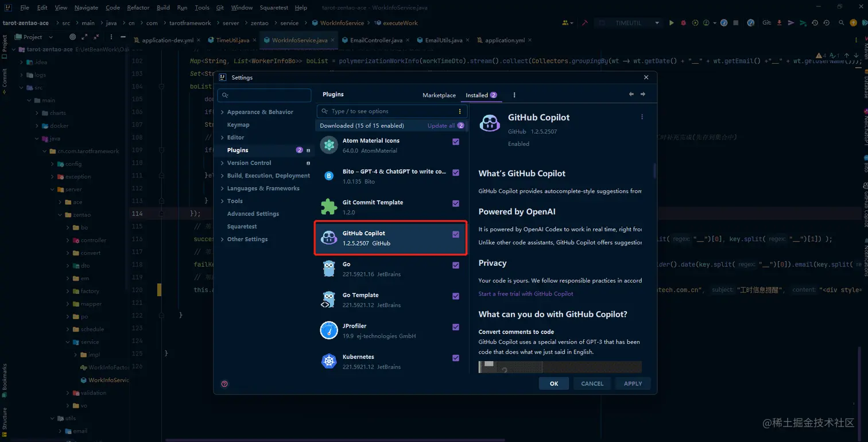This screenshot has height=442, width=868.
Task: Click Git update project down-arrow icon
Action: coord(779,23)
